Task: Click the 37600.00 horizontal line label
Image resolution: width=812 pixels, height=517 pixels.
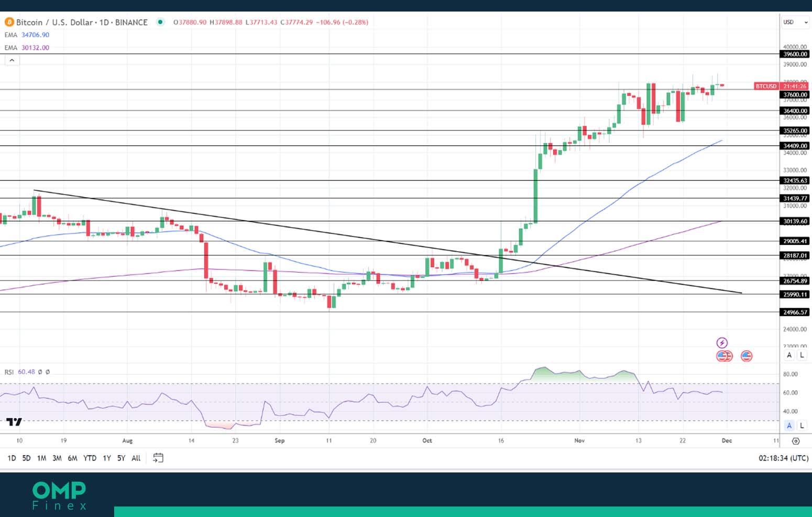Action: pos(795,95)
